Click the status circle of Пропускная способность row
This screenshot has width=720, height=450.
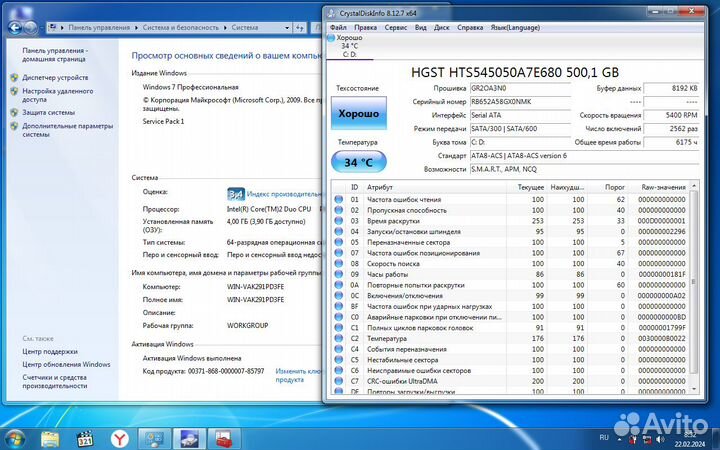tap(338, 210)
